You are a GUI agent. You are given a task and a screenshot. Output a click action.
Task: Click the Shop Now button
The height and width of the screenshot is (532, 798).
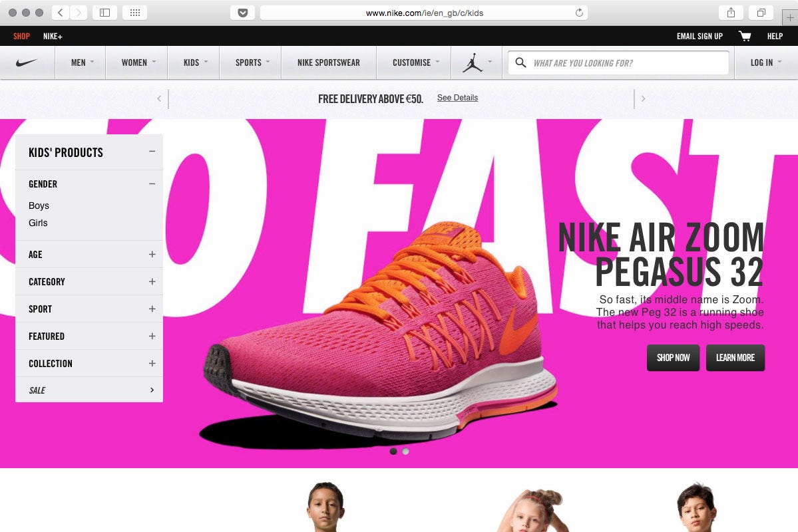tap(674, 358)
